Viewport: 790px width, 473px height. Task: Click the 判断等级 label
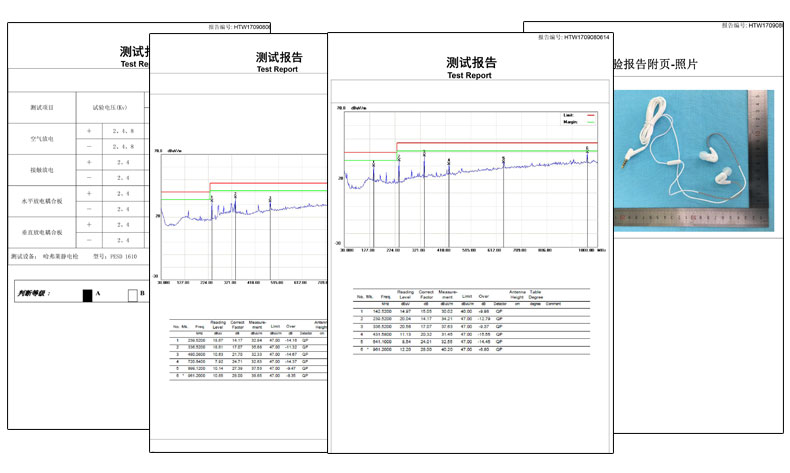pyautogui.click(x=38, y=294)
